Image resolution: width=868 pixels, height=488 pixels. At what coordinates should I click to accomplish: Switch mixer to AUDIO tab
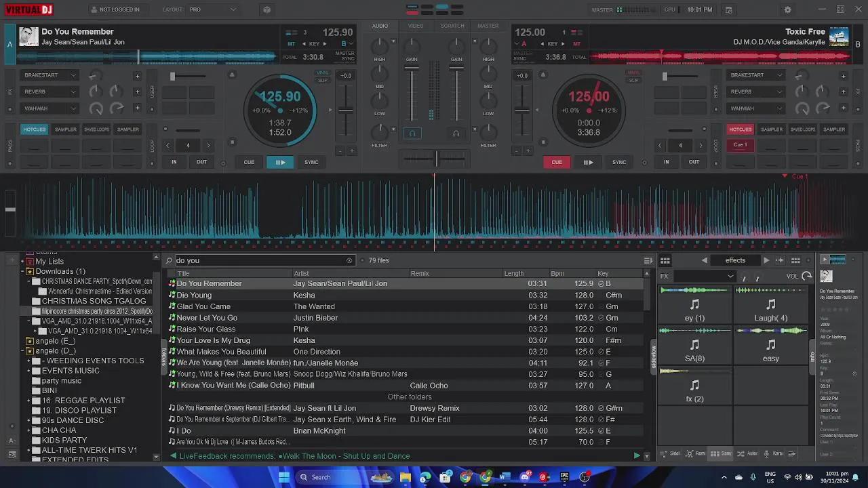click(380, 26)
